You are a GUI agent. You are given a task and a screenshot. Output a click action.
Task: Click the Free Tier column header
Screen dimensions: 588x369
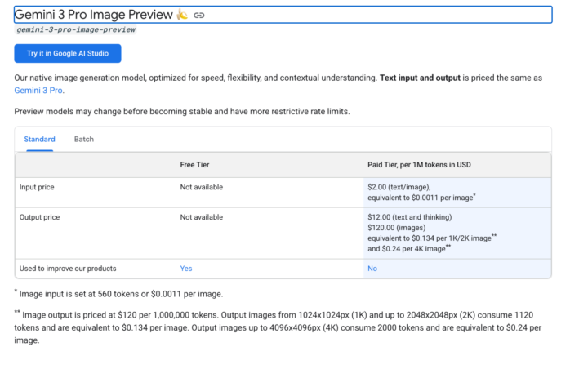click(x=194, y=165)
